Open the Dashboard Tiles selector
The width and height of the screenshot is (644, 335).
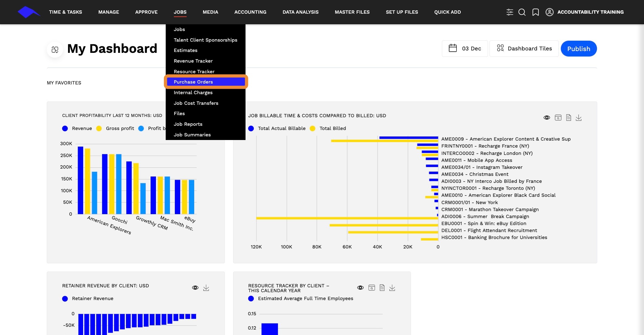[524, 49]
